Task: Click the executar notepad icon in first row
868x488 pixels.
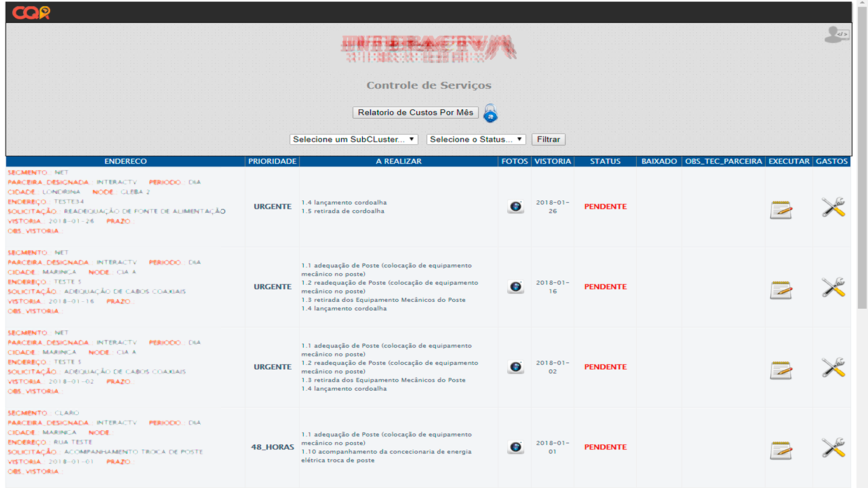Action: coord(781,210)
